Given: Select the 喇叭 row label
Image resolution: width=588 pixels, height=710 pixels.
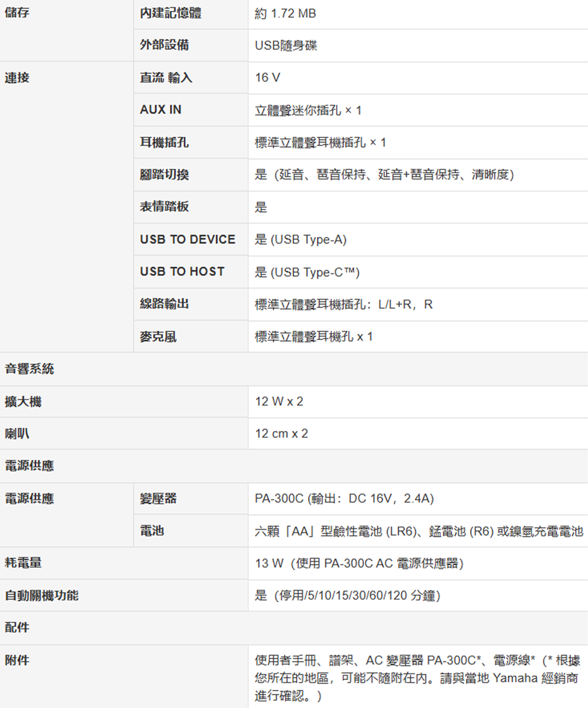Looking at the screenshot, I should [x=17, y=433].
